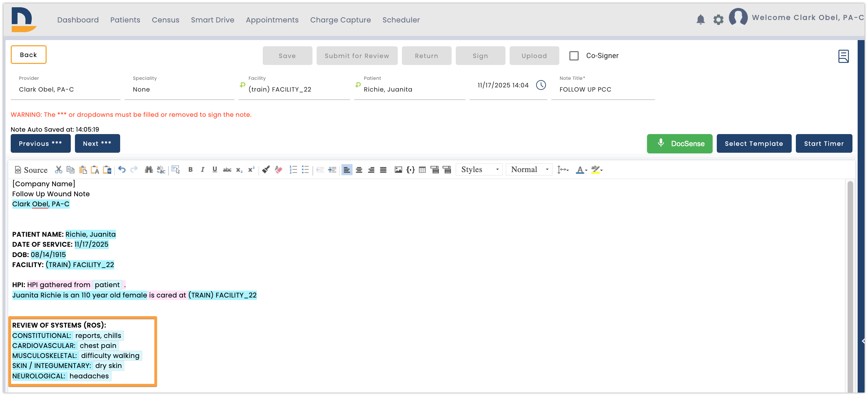Open the Replace tool icon
Screen dimensions: 868x396
tap(161, 170)
